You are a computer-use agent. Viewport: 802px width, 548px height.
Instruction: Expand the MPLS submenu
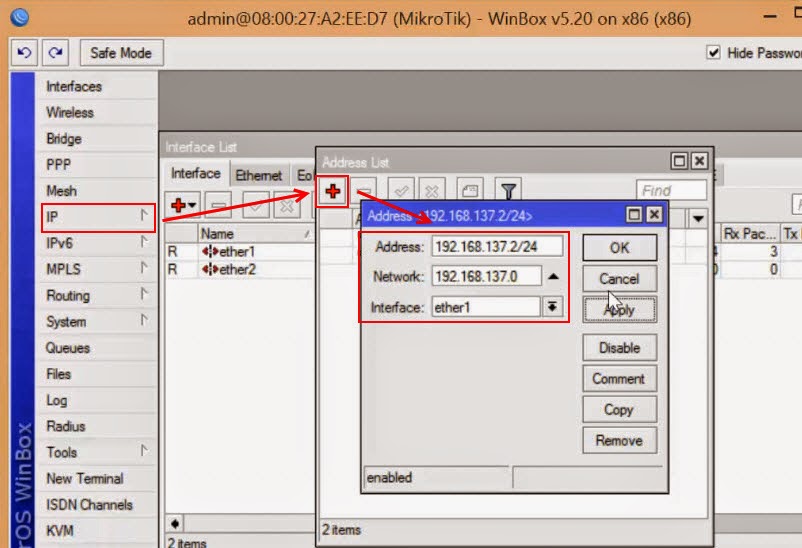pos(97,269)
